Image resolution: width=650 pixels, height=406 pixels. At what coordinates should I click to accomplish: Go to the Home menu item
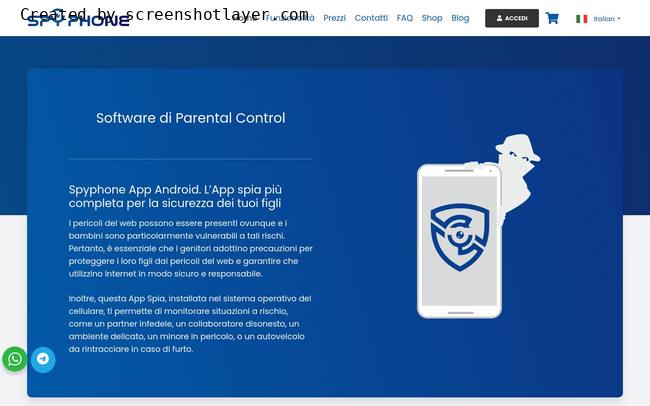[245, 18]
